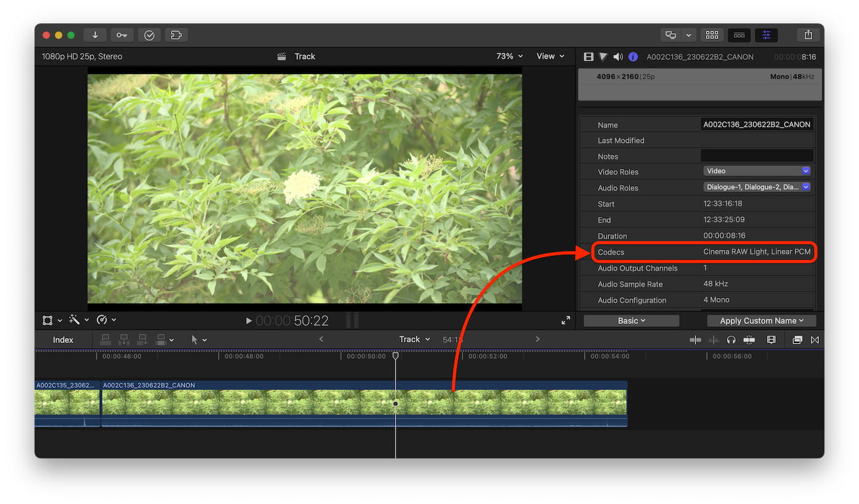Viewport: 859px width, 504px height.
Task: Click ruler mark 00:00:48:00
Action: [x=244, y=357]
